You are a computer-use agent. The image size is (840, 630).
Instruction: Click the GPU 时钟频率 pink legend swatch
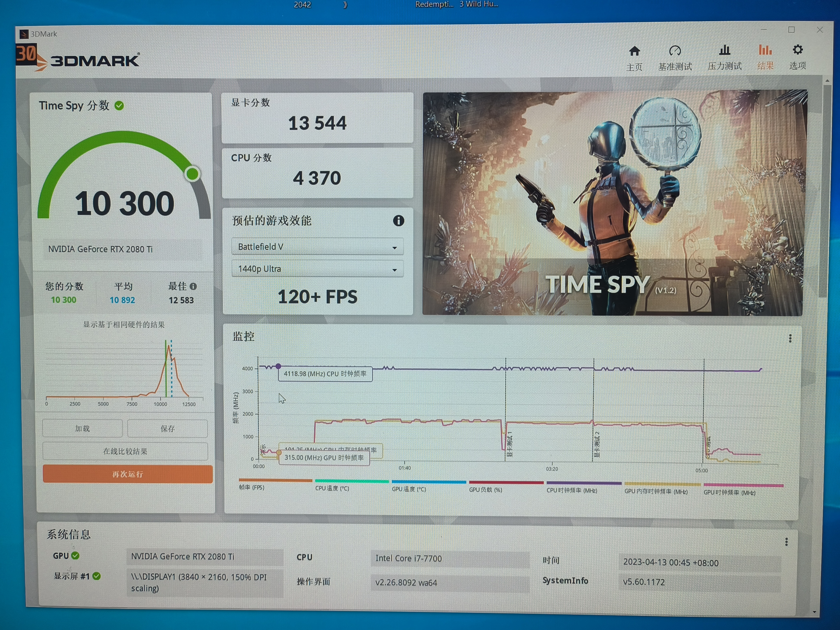[743, 485]
